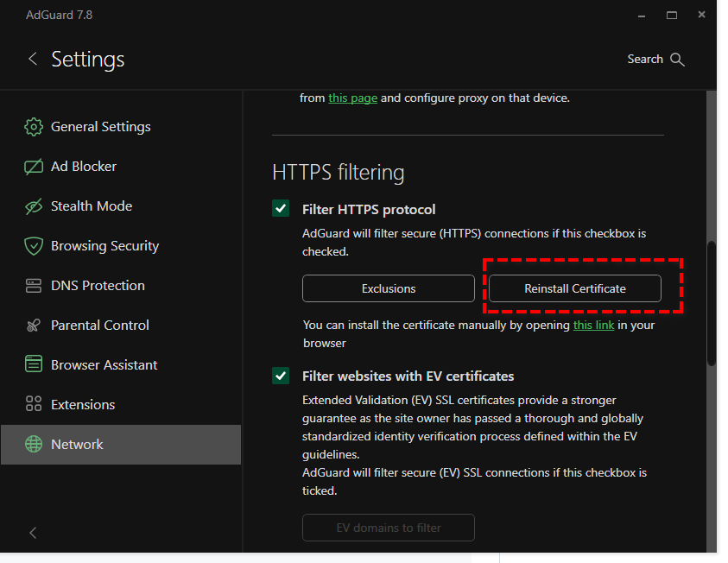This screenshot has height=563, width=728.
Task: Collapse the sidebar with the bottom chevron
Action: click(33, 533)
